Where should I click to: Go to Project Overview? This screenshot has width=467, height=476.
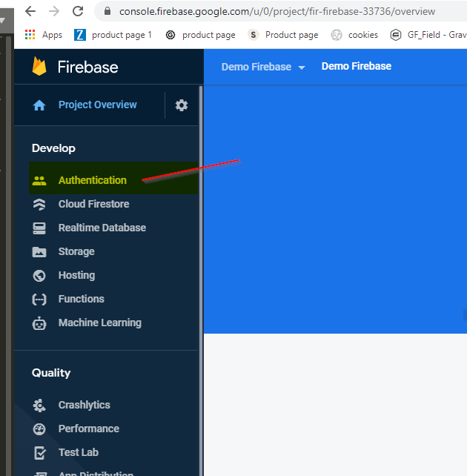97,105
